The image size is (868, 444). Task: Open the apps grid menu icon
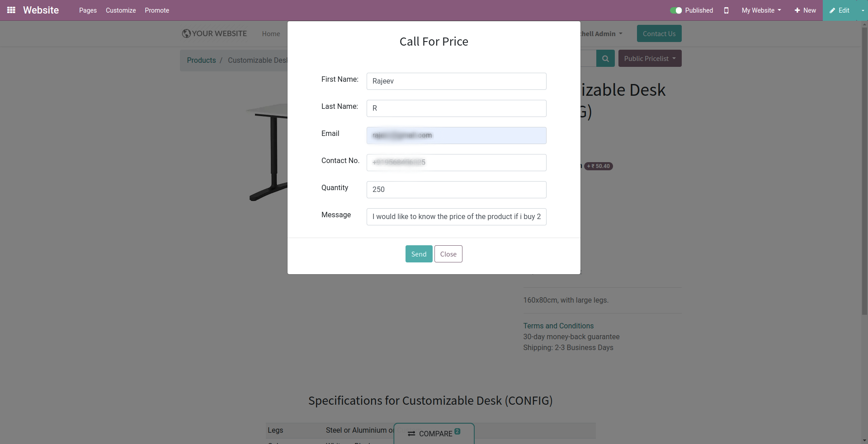pos(11,10)
